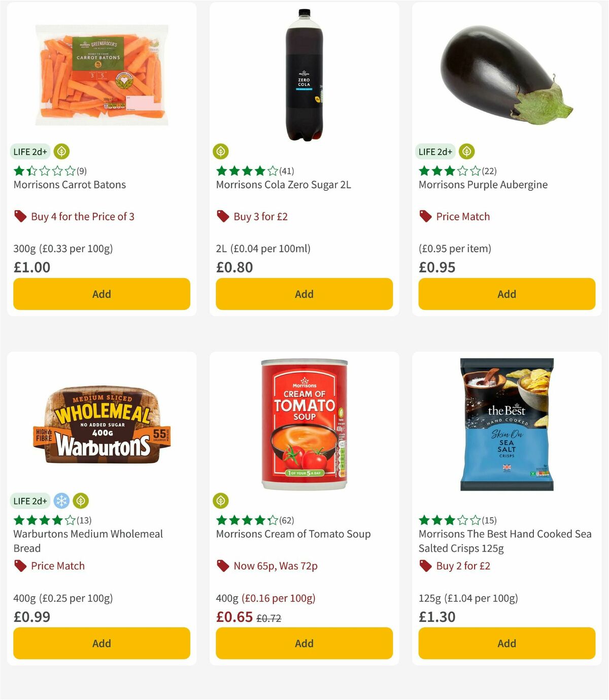Screen dimensions: 609x700
Task: Toggle the LIFE 2d+ badge on Carrot Batons
Action: tap(30, 151)
